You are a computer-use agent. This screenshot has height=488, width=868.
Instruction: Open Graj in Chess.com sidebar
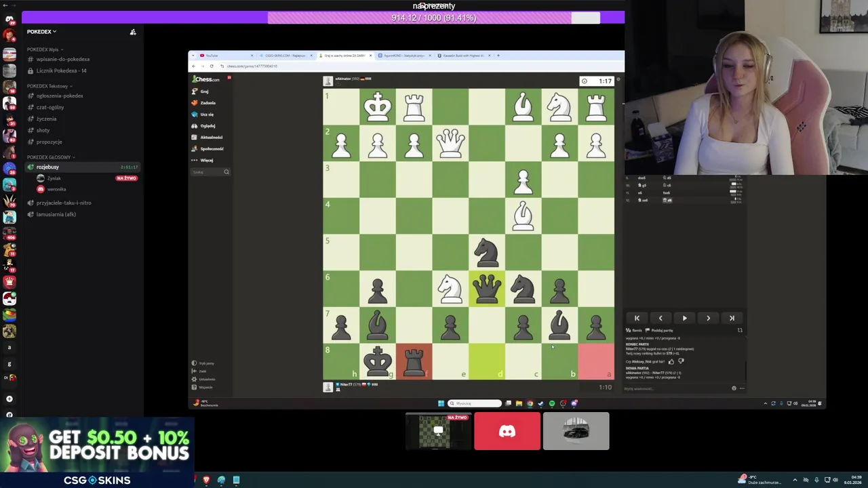pyautogui.click(x=201, y=91)
